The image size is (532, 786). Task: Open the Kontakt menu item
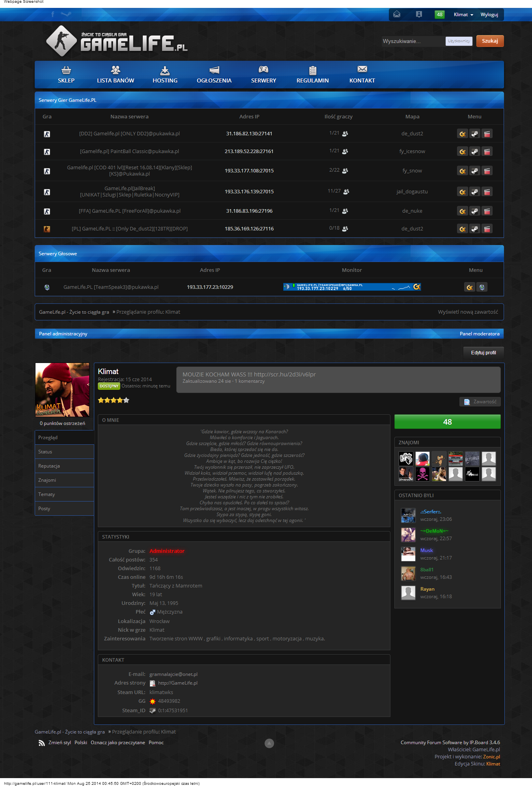click(362, 75)
